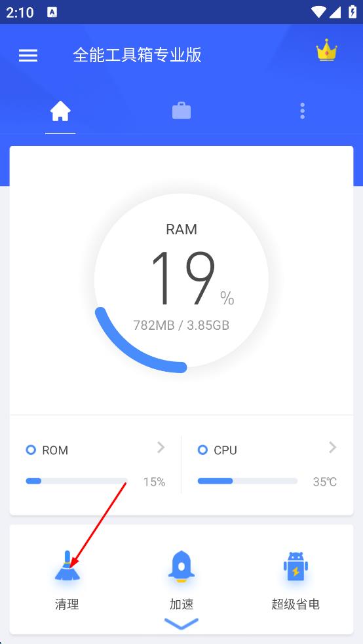Click the CPU temperature progress bar
Viewport: 363px width, 644px height.
248,481
